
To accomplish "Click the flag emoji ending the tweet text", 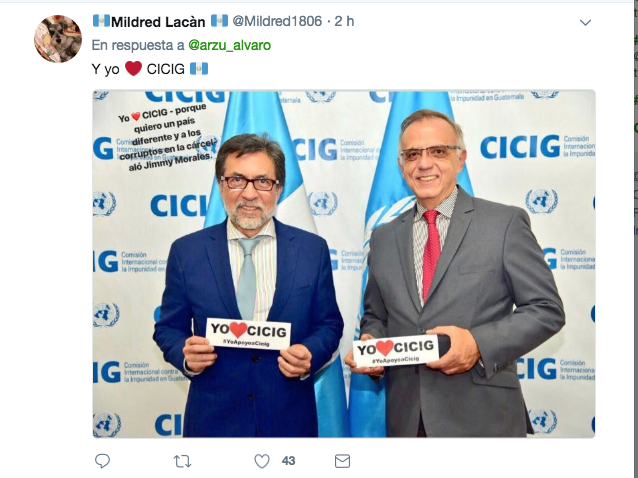I will tap(199, 68).
